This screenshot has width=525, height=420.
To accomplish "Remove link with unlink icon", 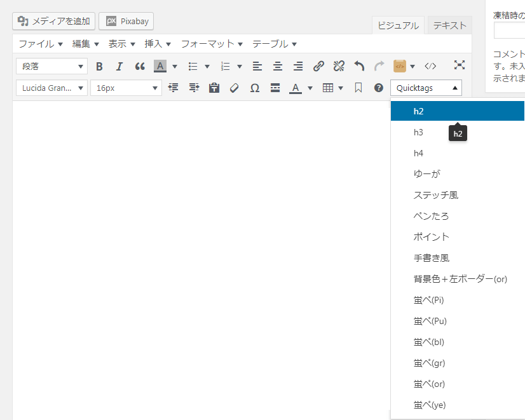I will point(339,66).
